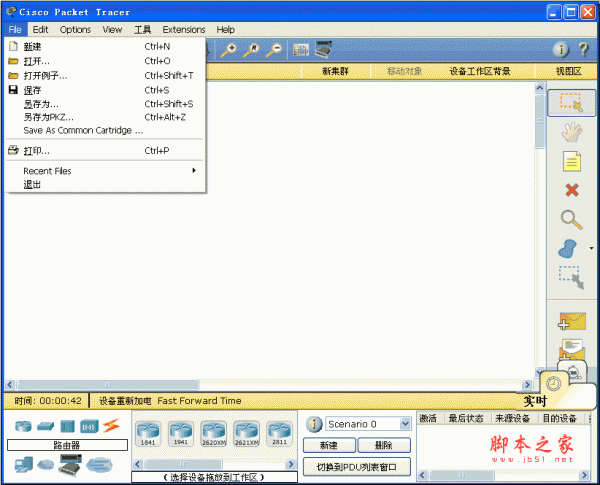
Task: Pick the 2621XM router model
Action: pyautogui.click(x=247, y=434)
